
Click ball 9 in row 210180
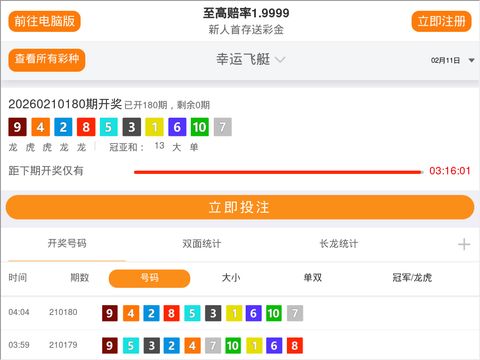click(x=110, y=313)
